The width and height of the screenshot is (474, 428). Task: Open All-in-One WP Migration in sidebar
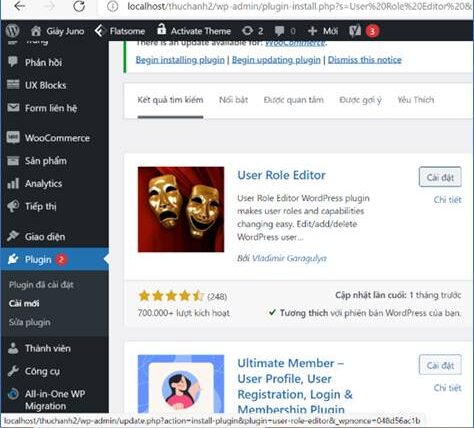tap(46, 400)
